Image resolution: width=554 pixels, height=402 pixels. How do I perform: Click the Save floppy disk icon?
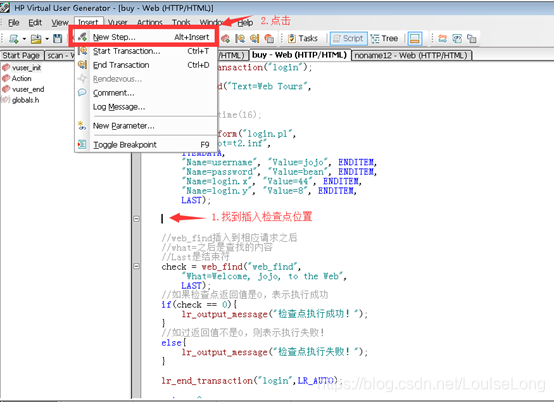58,39
